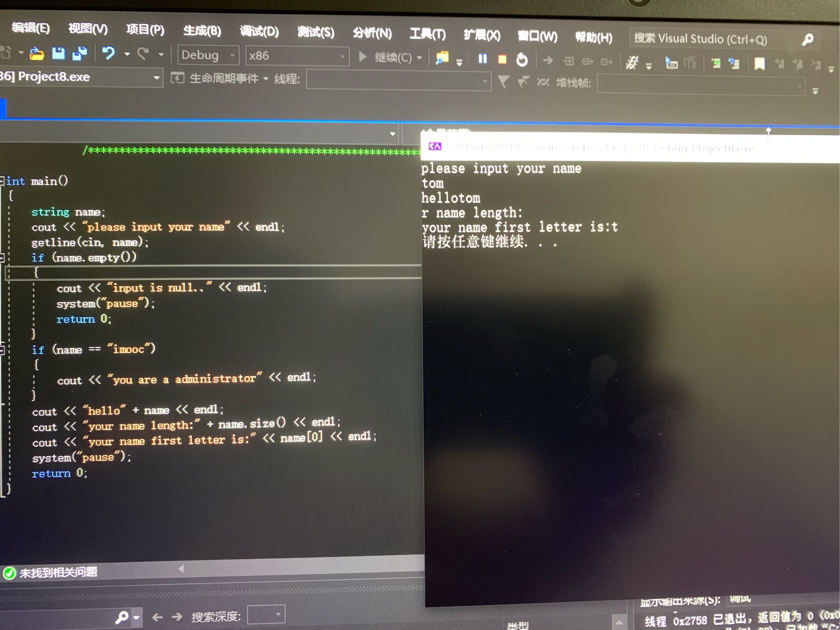
Task: Open the 工具(T) menu
Action: click(428, 34)
